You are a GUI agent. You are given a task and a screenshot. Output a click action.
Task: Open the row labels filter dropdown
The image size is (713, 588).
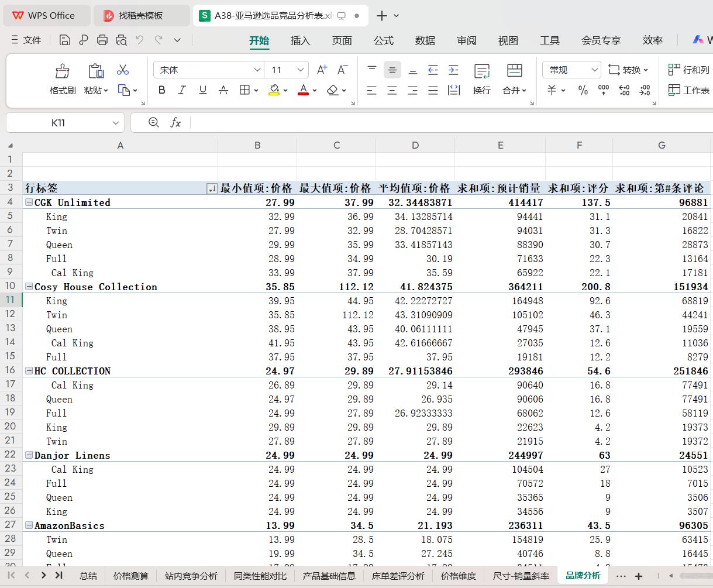(212, 188)
